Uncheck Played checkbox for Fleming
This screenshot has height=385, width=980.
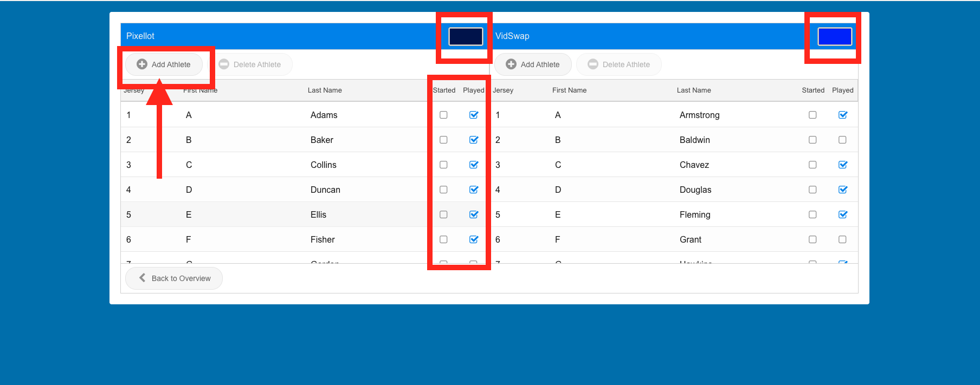pyautogui.click(x=843, y=214)
